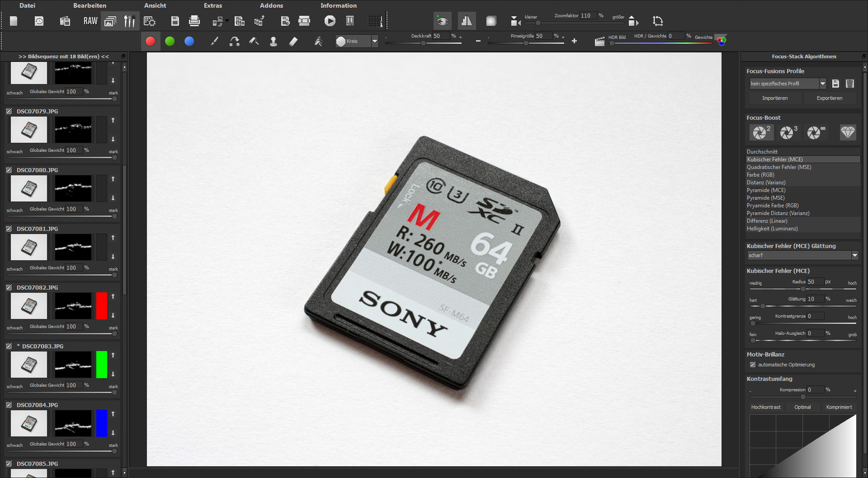Click the Hochkontrast button
This screenshot has width=868, height=478.
[x=766, y=407]
